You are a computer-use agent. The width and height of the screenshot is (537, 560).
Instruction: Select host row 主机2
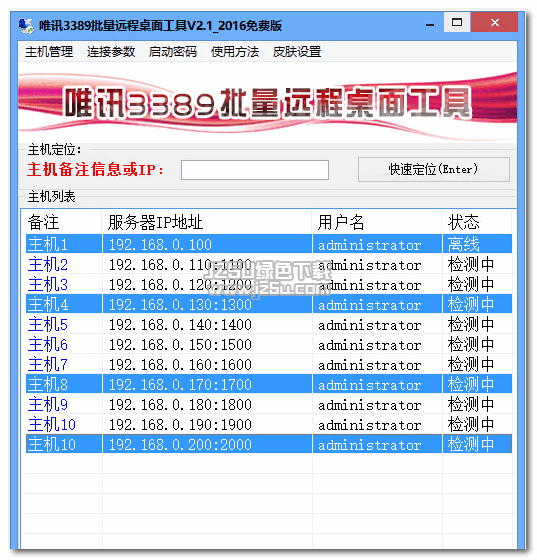(x=269, y=265)
